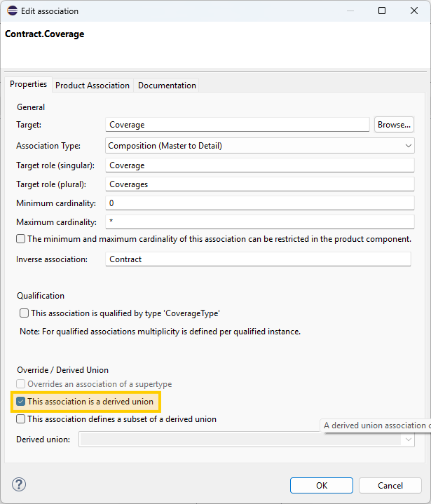Switch to the Product Association tab

93,86
